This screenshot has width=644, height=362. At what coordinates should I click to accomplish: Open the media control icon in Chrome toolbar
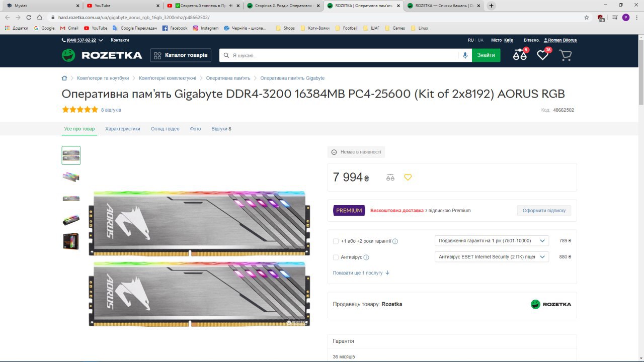615,17
